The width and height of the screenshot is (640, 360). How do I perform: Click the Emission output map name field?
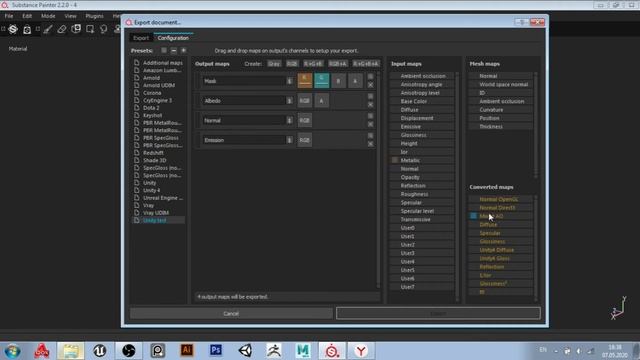[x=244, y=140]
